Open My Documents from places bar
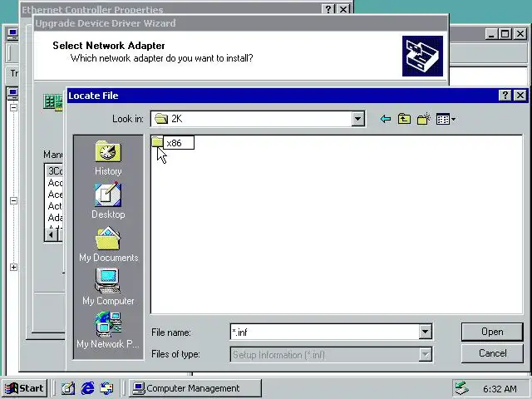The image size is (532, 399). (x=108, y=245)
